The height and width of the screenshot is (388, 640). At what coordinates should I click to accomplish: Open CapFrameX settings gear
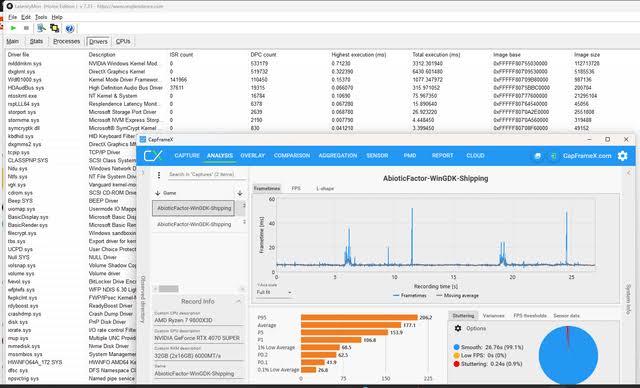click(x=622, y=155)
